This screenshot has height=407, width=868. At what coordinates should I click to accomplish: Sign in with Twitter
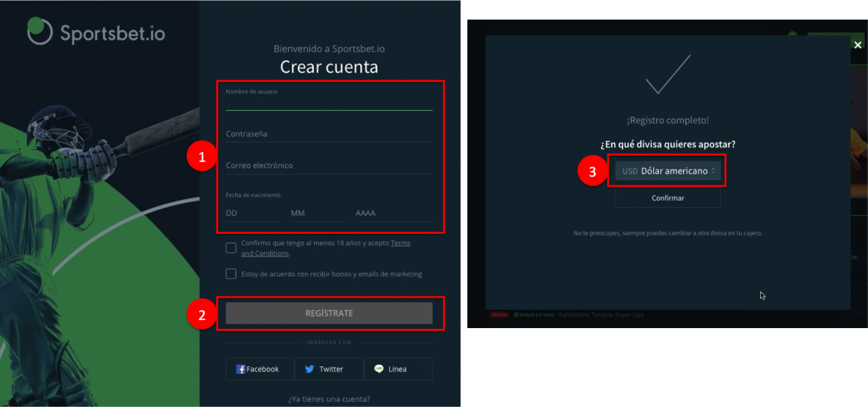pos(329,369)
